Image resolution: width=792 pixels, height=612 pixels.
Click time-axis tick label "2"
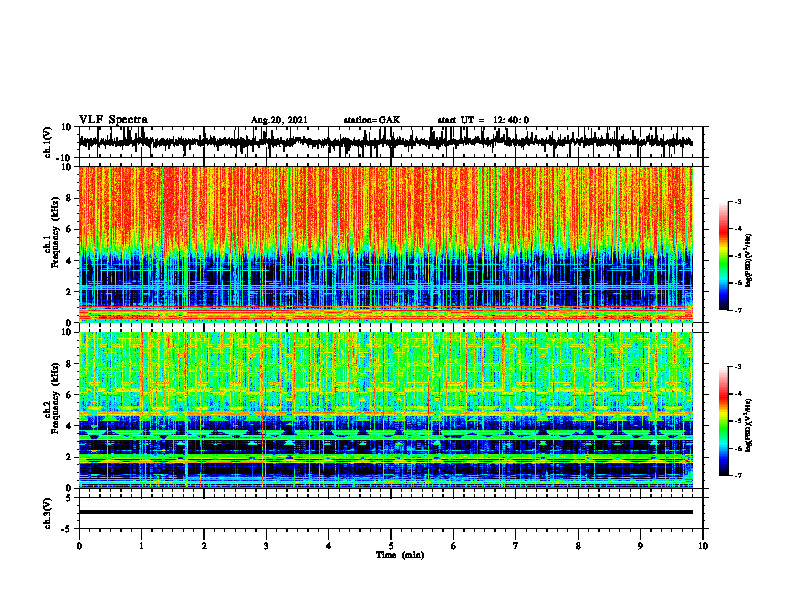(204, 546)
